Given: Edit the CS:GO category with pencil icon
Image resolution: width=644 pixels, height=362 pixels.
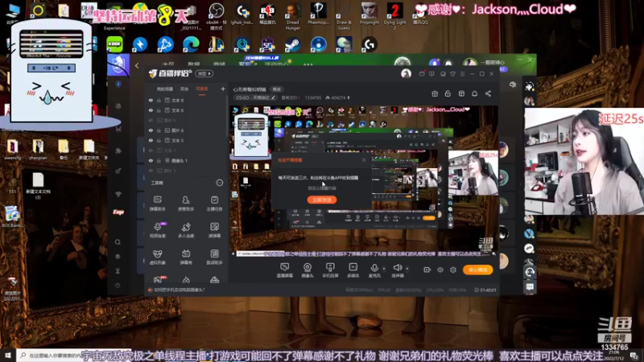Looking at the screenshot, I should click(273, 97).
